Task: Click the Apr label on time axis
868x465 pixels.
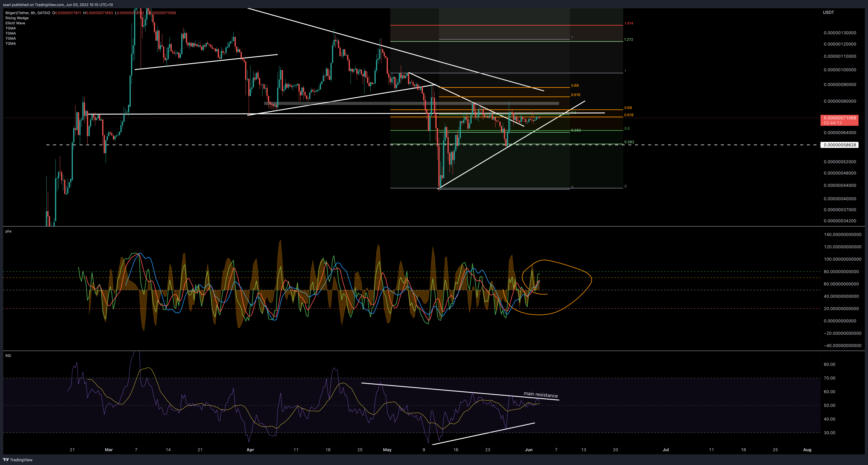Action: click(x=250, y=450)
